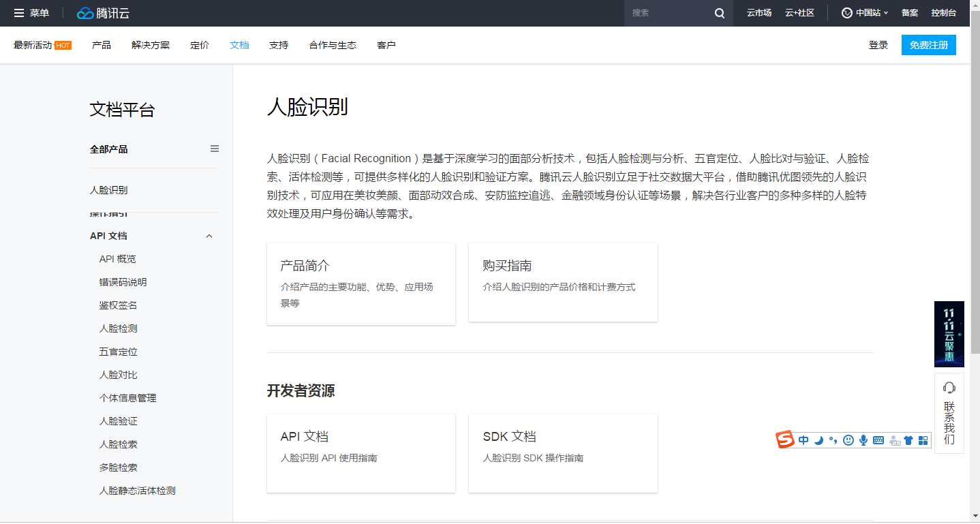Open Sogou smiley emoji icon

(x=848, y=440)
